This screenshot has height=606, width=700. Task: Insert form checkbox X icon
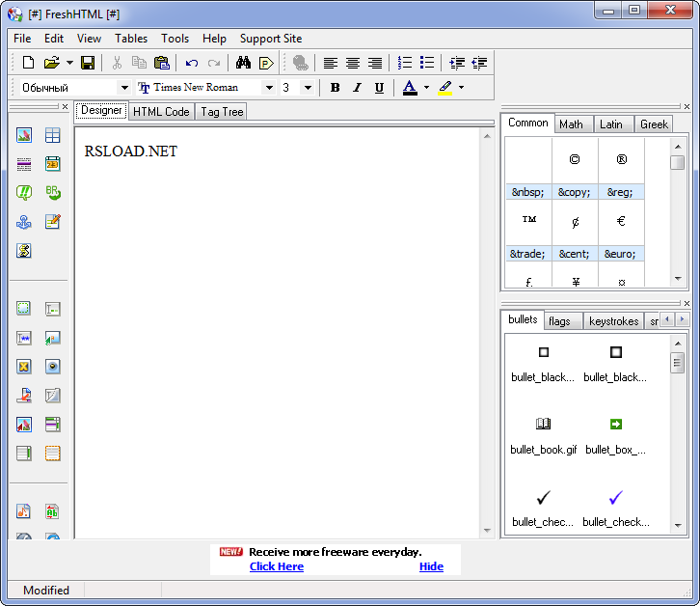(x=24, y=367)
